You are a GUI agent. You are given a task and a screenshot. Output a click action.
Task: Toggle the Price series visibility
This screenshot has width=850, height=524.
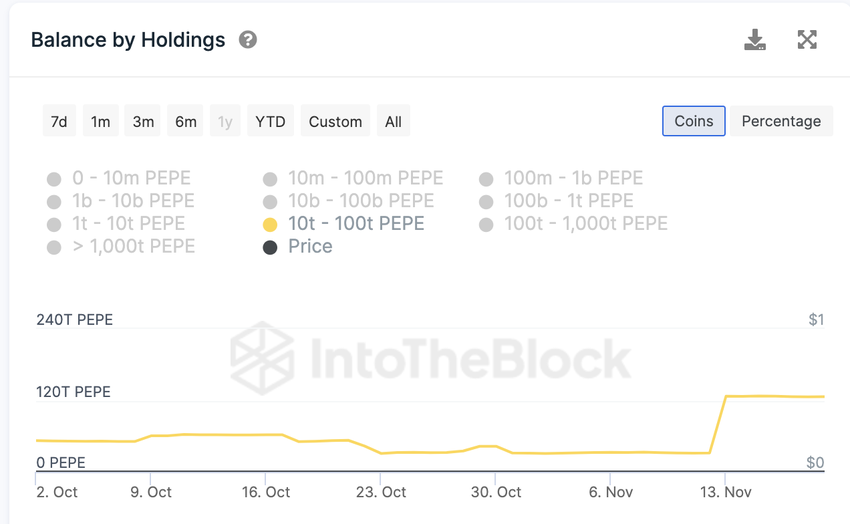(x=310, y=247)
